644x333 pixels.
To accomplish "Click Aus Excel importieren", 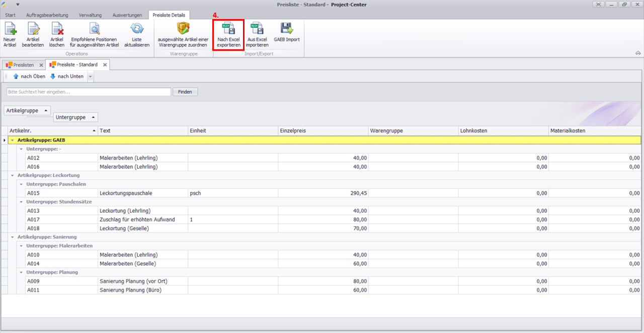I will point(257,34).
